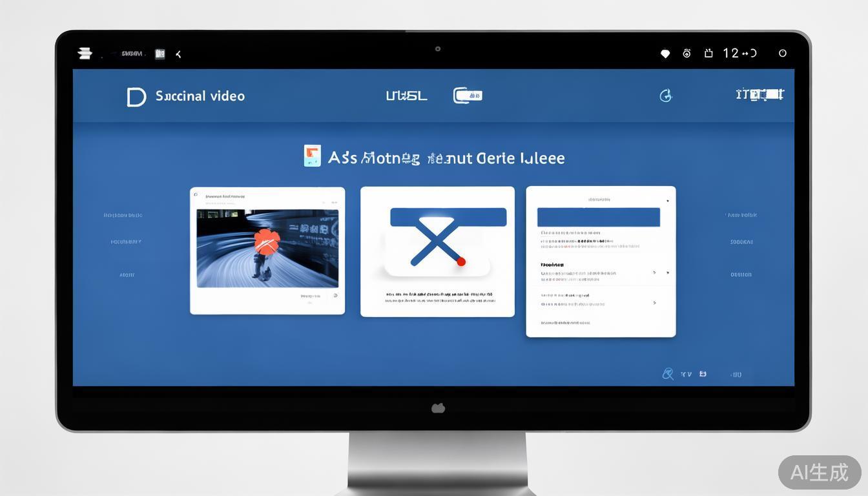Click the battery icon in status bar
The image size is (868, 496).
click(x=708, y=54)
